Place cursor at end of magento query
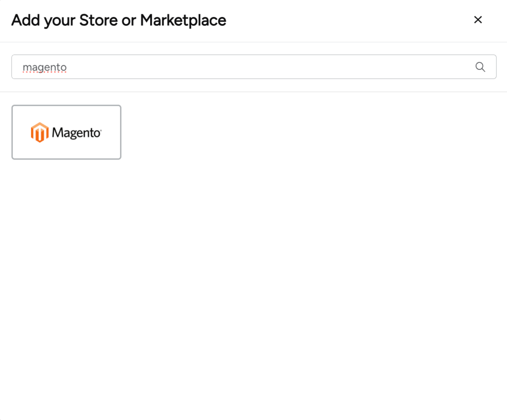This screenshot has height=420, width=507. 68,67
